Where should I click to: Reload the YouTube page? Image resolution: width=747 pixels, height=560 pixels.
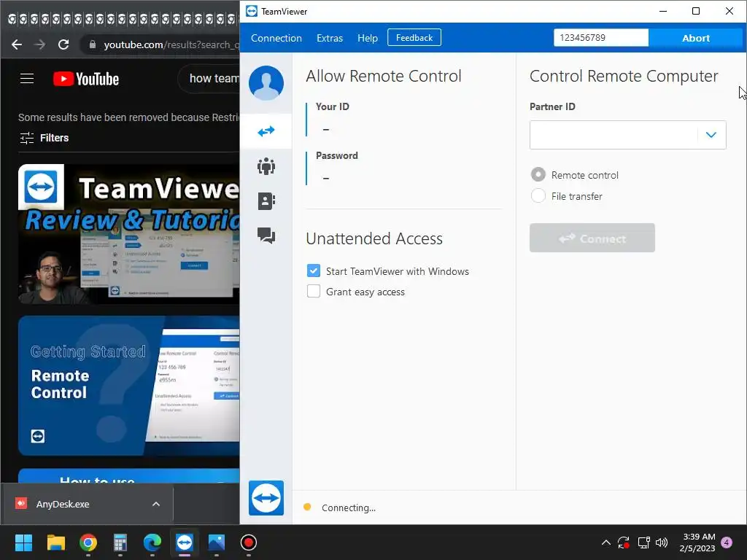click(x=63, y=44)
